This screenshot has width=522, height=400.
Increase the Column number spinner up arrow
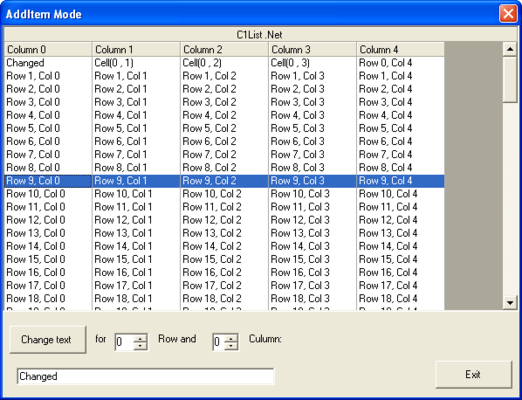[x=231, y=338]
